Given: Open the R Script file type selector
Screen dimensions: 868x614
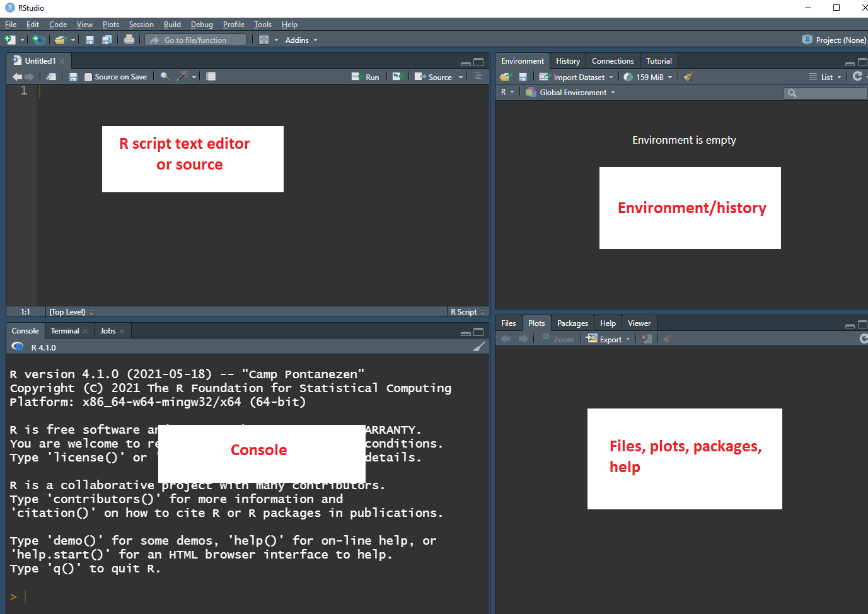Looking at the screenshot, I should click(x=467, y=312).
